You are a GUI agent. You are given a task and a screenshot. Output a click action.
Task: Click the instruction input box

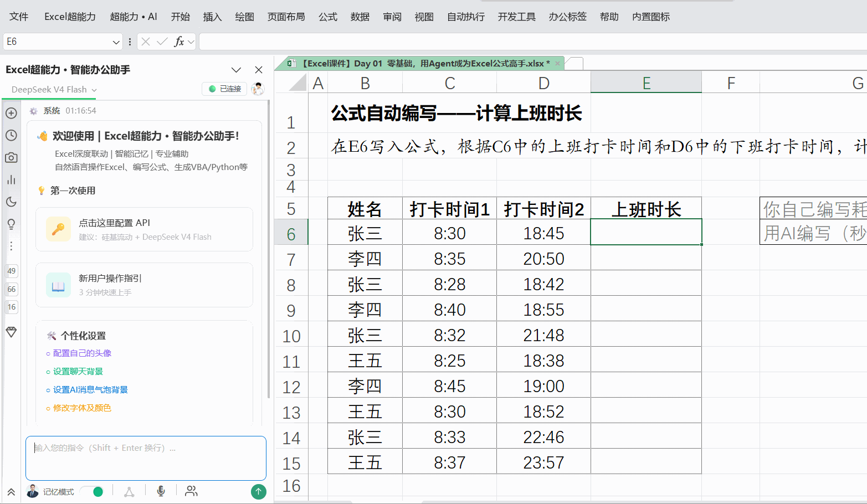[x=146, y=458]
